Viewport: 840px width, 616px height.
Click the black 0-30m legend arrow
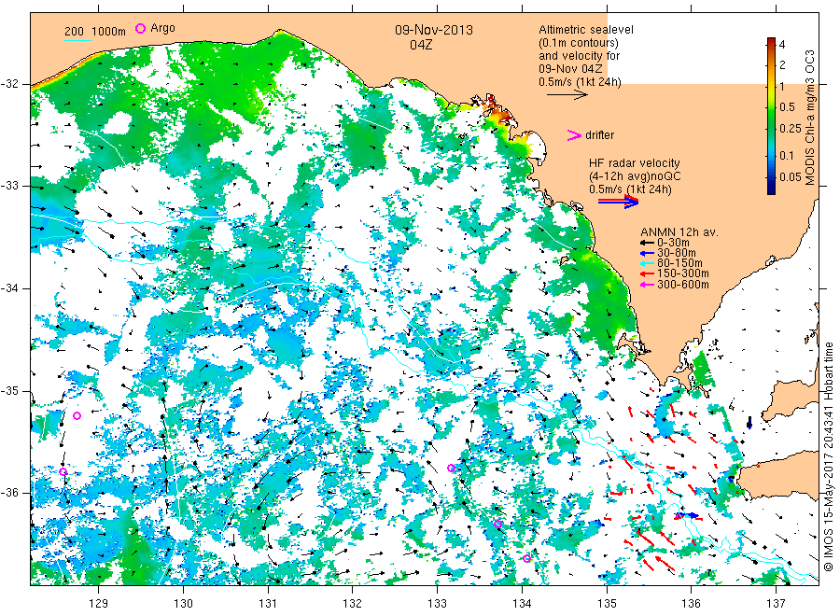(647, 243)
